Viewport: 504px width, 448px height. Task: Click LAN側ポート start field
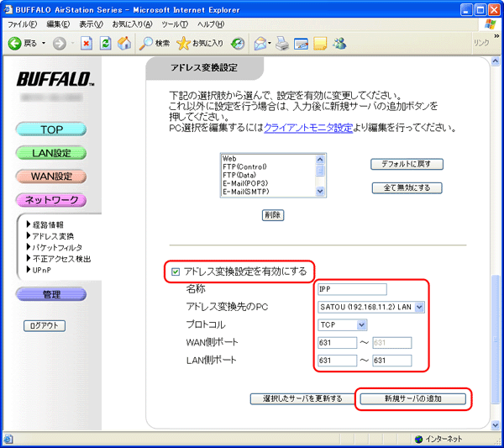coord(337,361)
